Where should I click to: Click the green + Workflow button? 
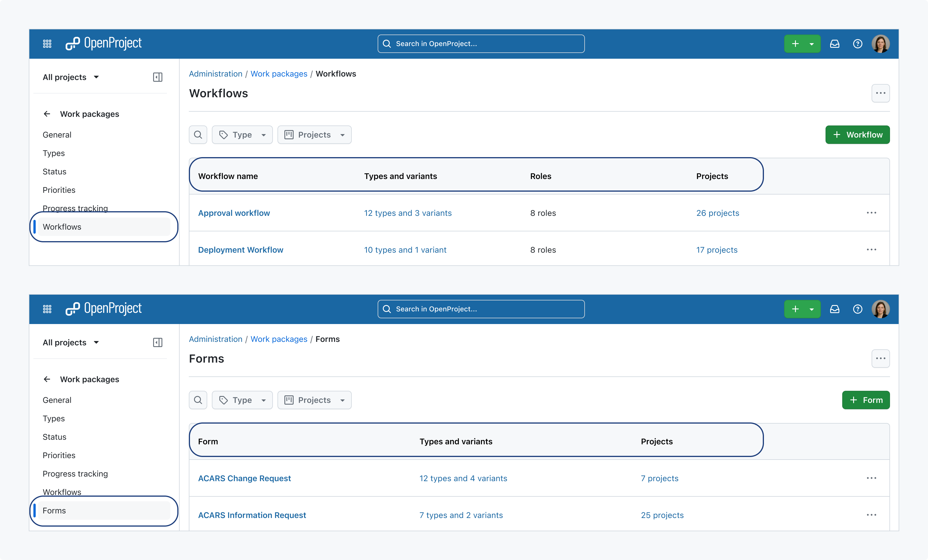857,135
